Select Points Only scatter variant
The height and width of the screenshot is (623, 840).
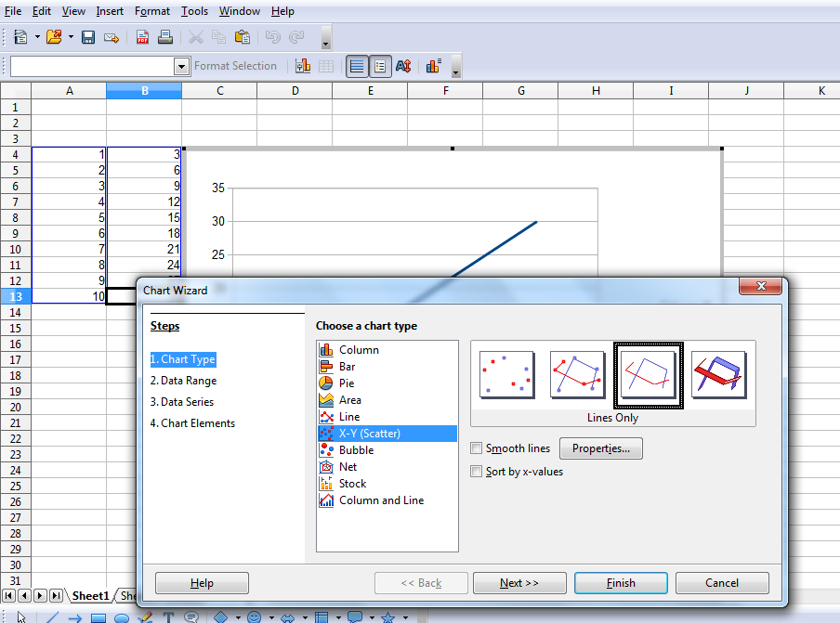click(506, 375)
